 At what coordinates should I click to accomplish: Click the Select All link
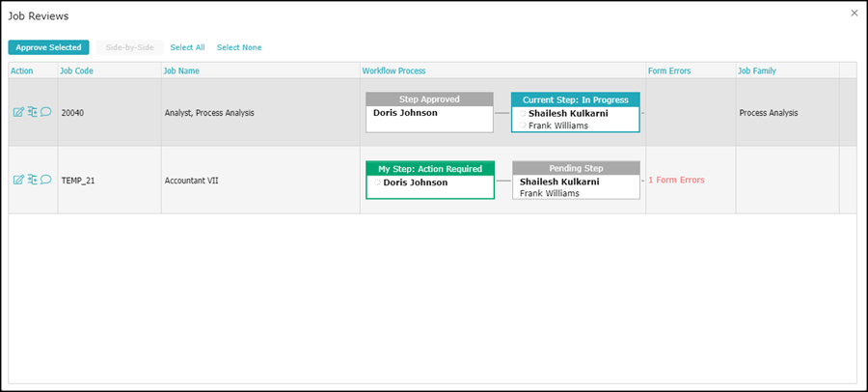[187, 47]
